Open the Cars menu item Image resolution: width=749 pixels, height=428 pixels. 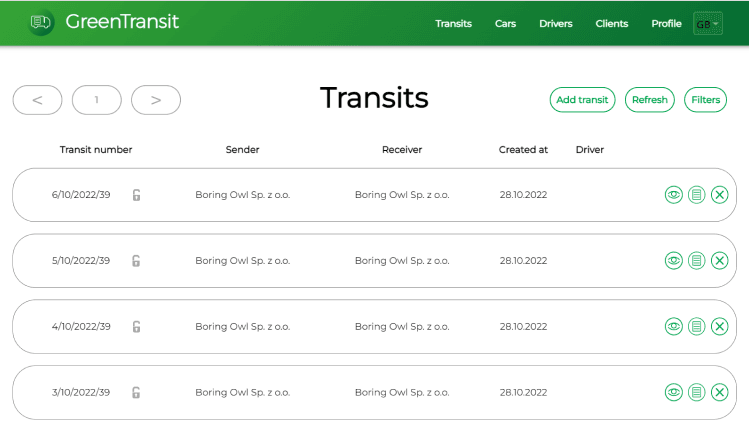505,23
